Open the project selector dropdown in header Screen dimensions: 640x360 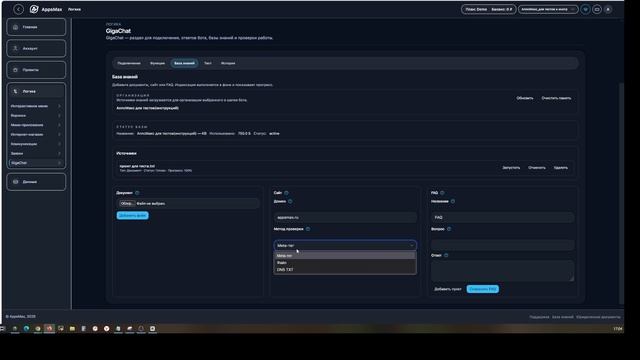(548, 9)
